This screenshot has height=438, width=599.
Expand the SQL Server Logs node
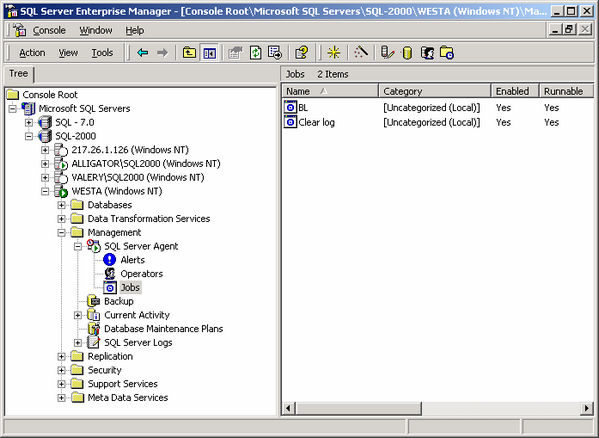pyautogui.click(x=78, y=343)
